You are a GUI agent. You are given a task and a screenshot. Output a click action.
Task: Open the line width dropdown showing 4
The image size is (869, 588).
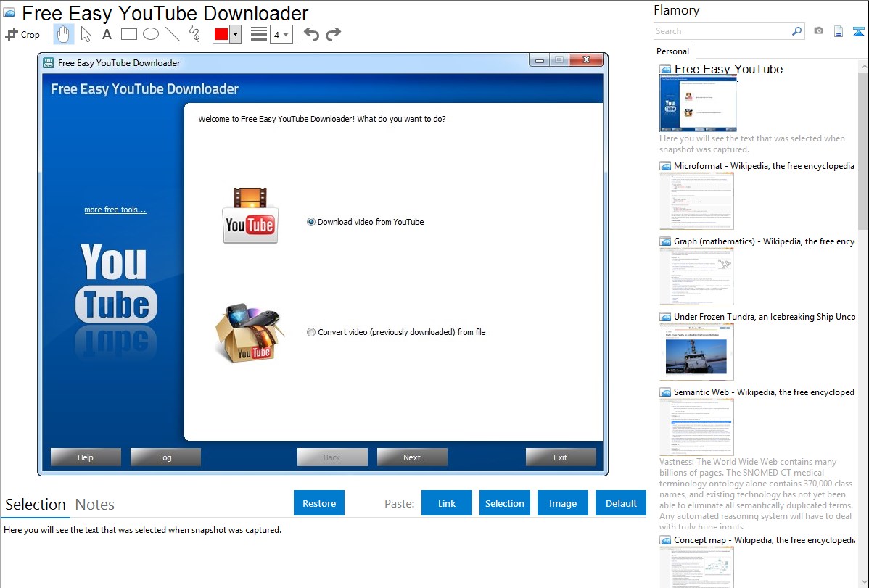click(281, 35)
